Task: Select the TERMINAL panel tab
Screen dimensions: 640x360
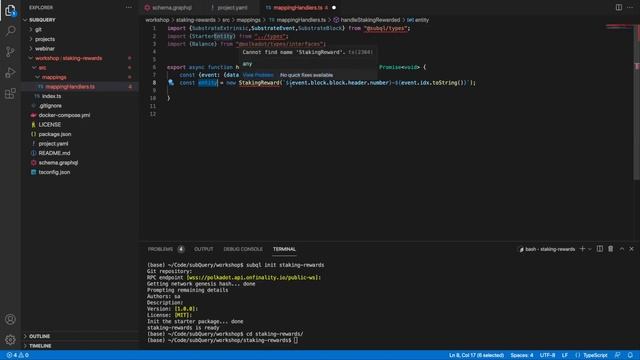Action: click(284, 249)
